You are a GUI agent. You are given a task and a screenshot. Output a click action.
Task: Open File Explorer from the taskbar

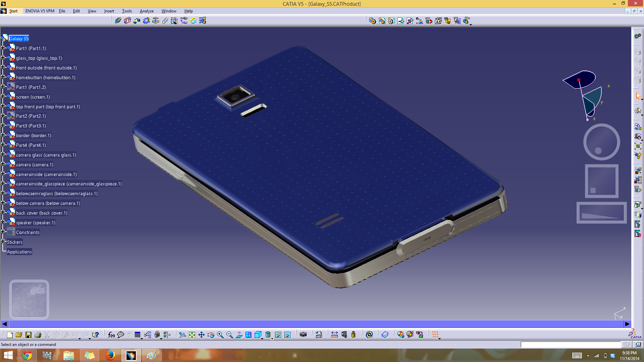pos(69,355)
